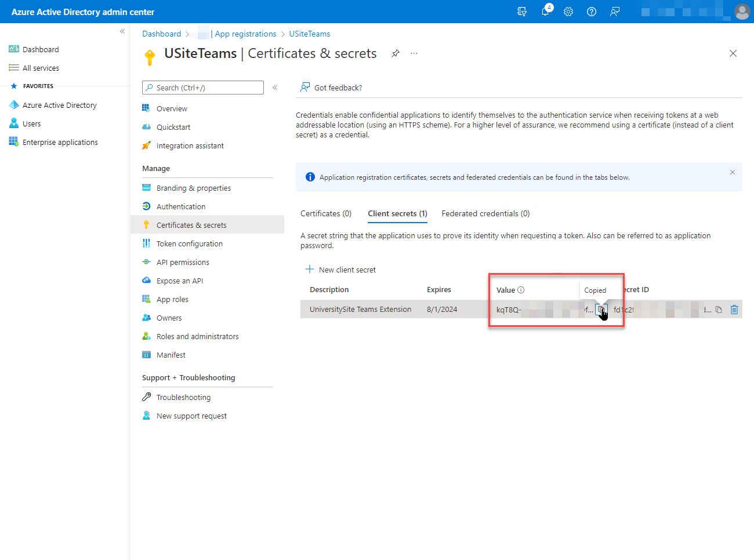754x560 pixels.
Task: Switch to the Certificates (0) tab
Action: click(326, 213)
